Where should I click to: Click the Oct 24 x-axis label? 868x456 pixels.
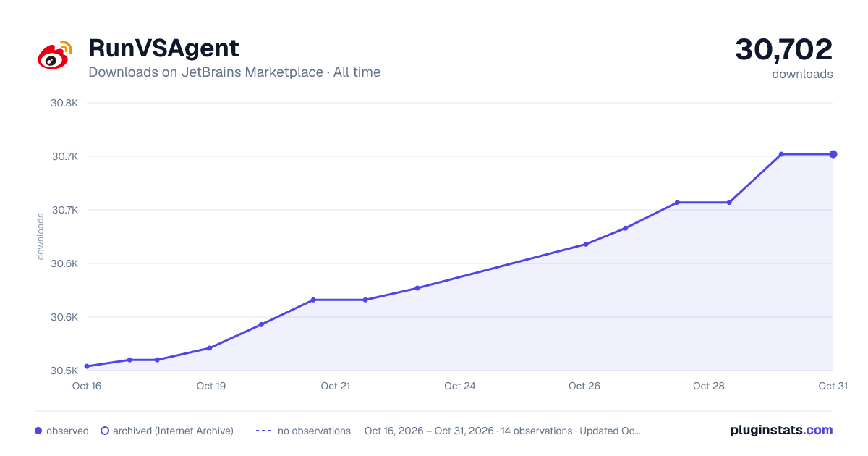[460, 386]
